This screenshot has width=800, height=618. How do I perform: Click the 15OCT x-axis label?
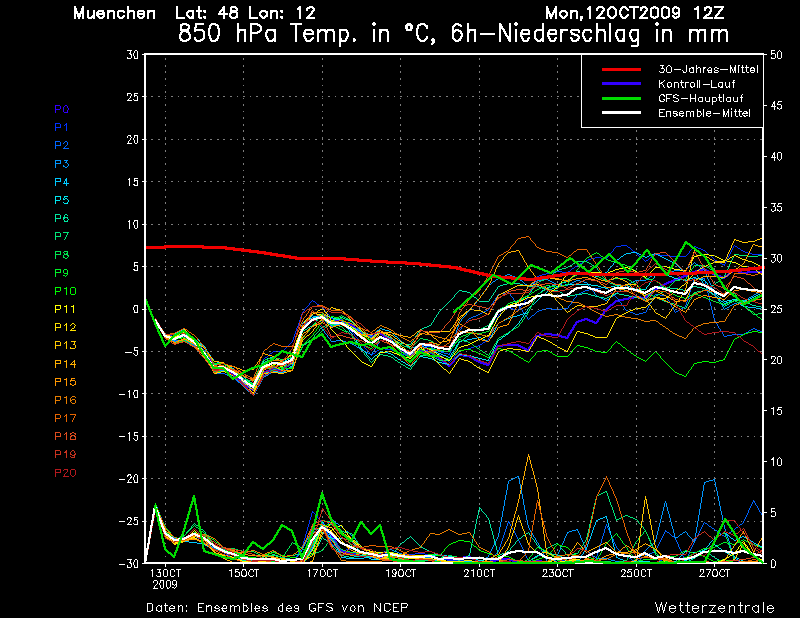(243, 573)
